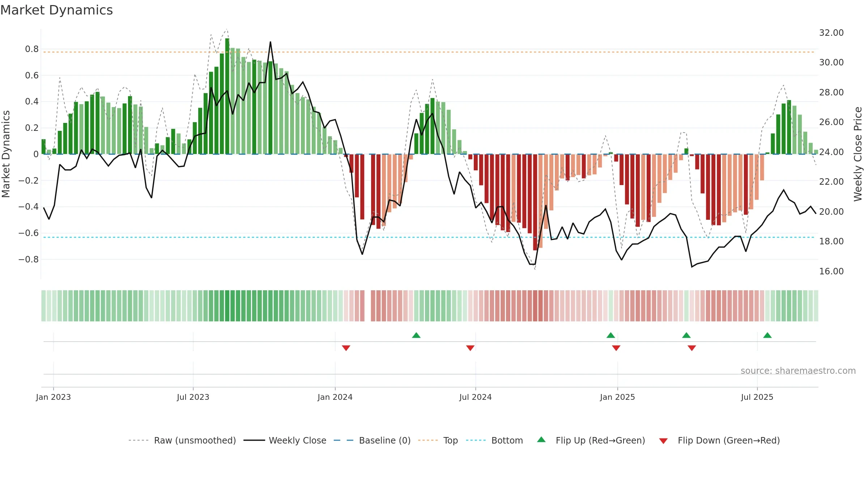The image size is (868, 488).
Task: Click the deepest red bar in late 2024
Action: tap(535, 202)
